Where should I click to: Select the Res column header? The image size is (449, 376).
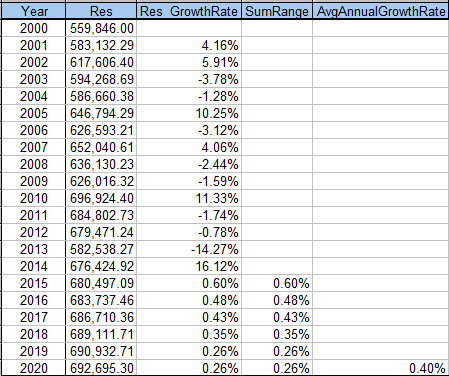(x=101, y=11)
